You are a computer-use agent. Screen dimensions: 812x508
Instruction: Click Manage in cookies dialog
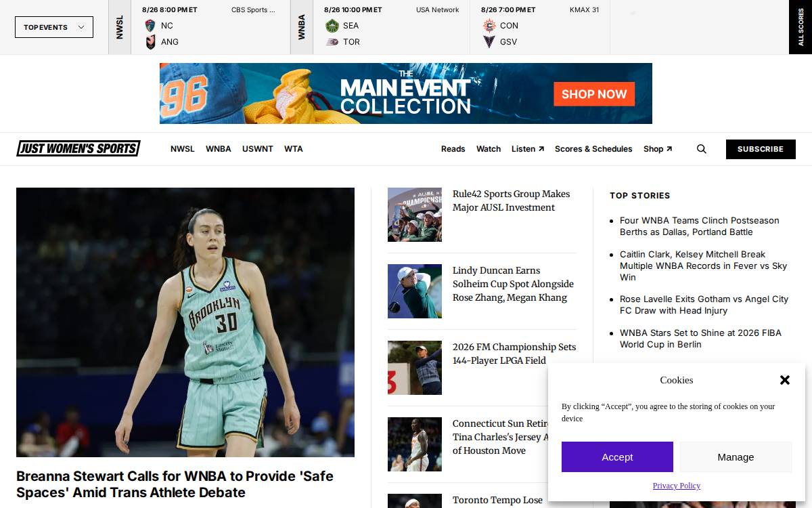(x=736, y=457)
